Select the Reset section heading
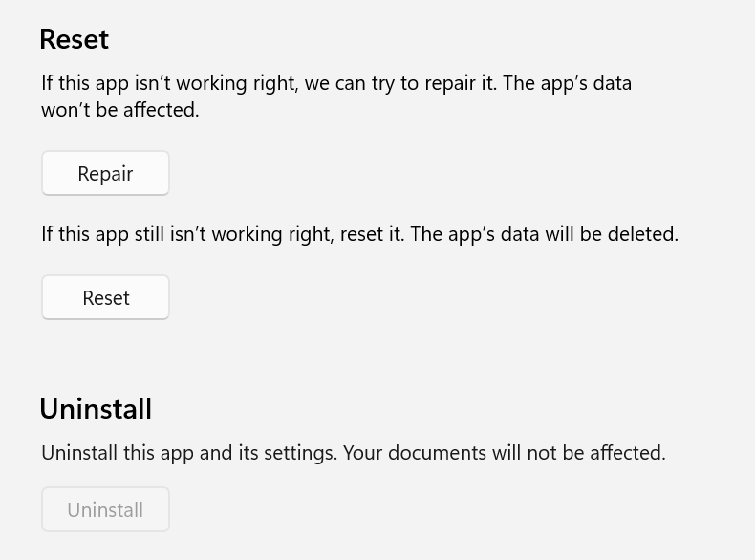Image resolution: width=755 pixels, height=560 pixels. click(74, 39)
